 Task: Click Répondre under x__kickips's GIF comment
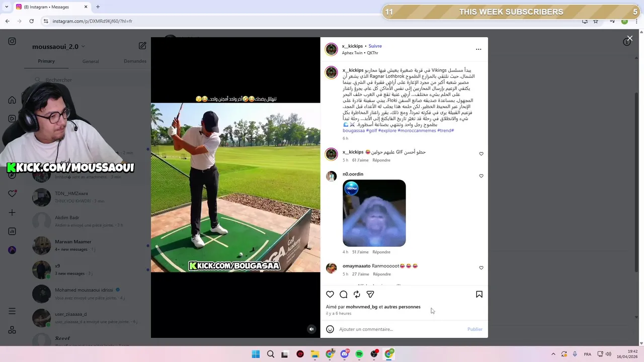[x=381, y=160]
